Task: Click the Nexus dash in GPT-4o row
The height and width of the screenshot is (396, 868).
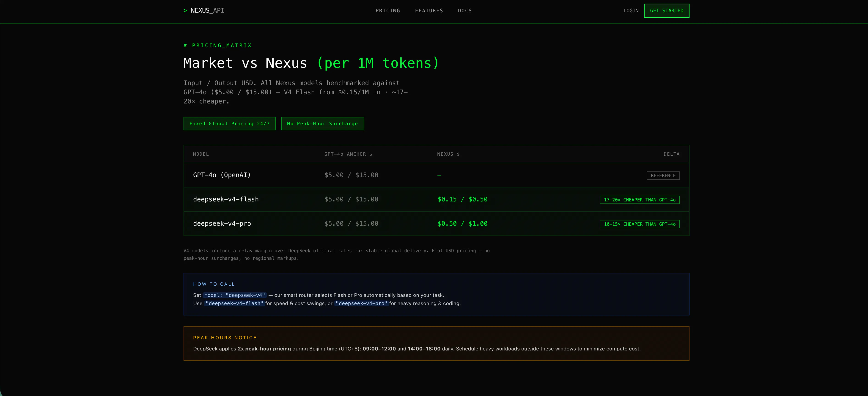Action: pyautogui.click(x=439, y=175)
